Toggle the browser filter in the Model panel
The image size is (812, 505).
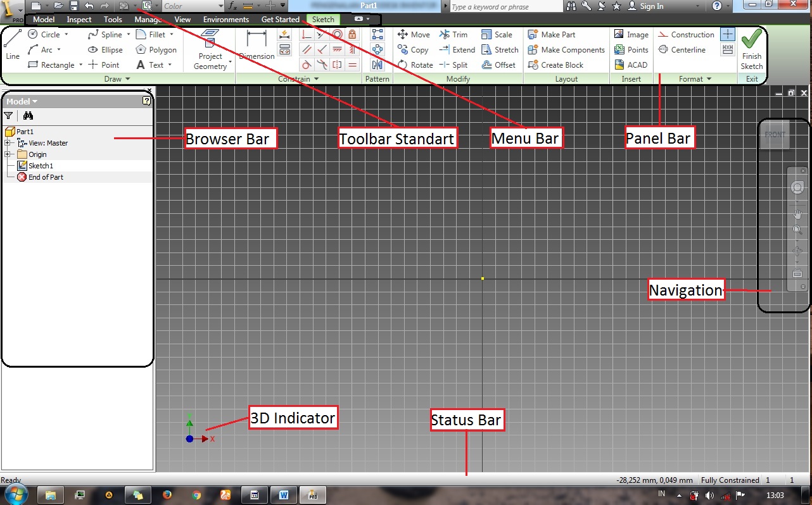pyautogui.click(x=8, y=115)
